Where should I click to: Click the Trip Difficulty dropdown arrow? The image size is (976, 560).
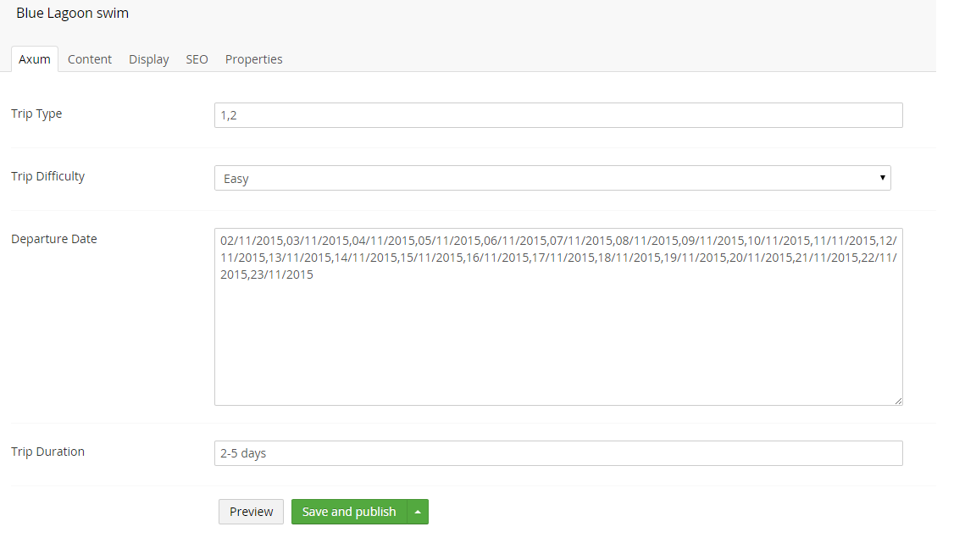tap(882, 178)
